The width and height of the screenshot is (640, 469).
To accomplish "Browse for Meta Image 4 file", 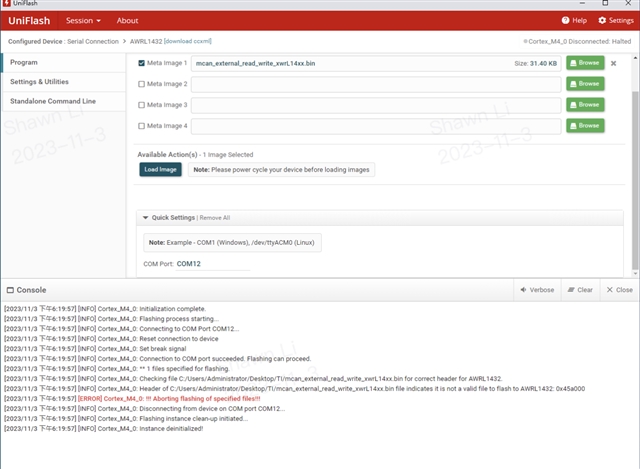I will coord(585,125).
